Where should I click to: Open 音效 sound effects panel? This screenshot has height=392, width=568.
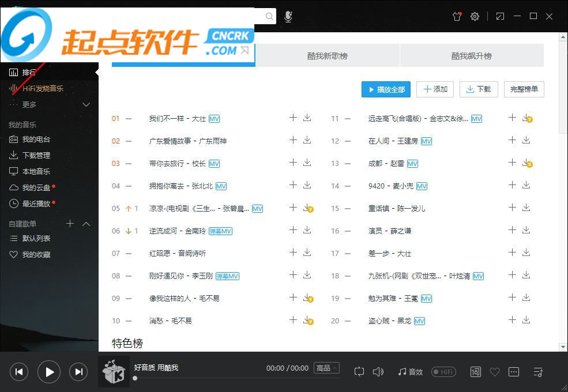(411, 372)
